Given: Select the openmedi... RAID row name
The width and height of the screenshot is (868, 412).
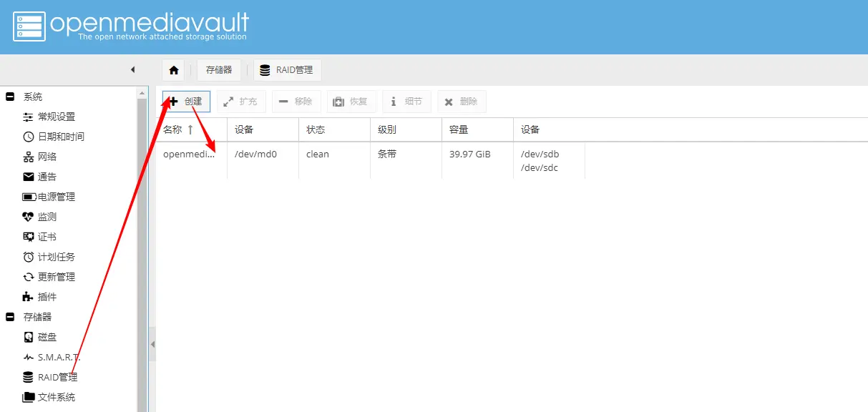Looking at the screenshot, I should point(189,154).
